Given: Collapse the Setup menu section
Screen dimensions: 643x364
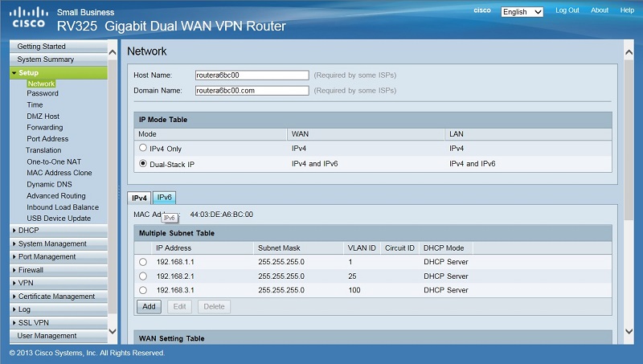Looking at the screenshot, I should [x=59, y=72].
